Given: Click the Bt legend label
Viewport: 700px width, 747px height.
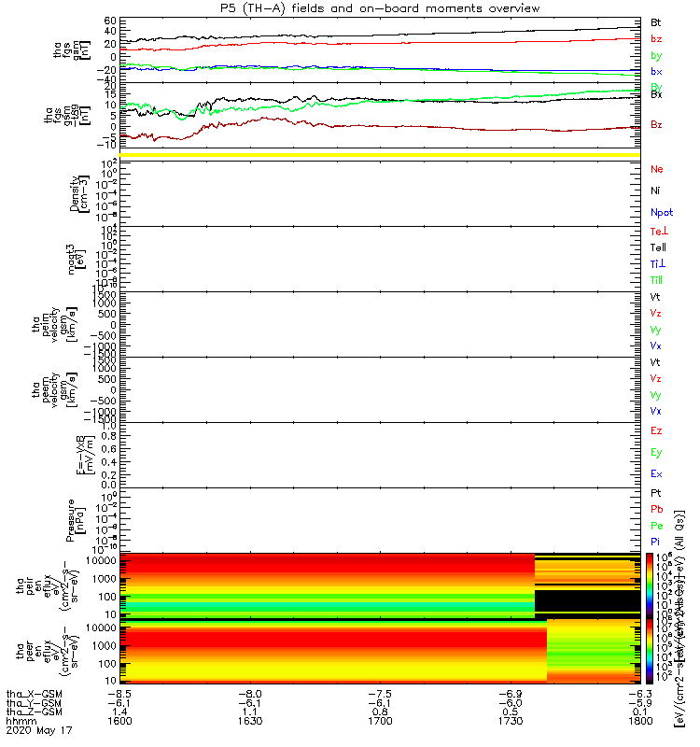Looking at the screenshot, I should coord(655,22).
